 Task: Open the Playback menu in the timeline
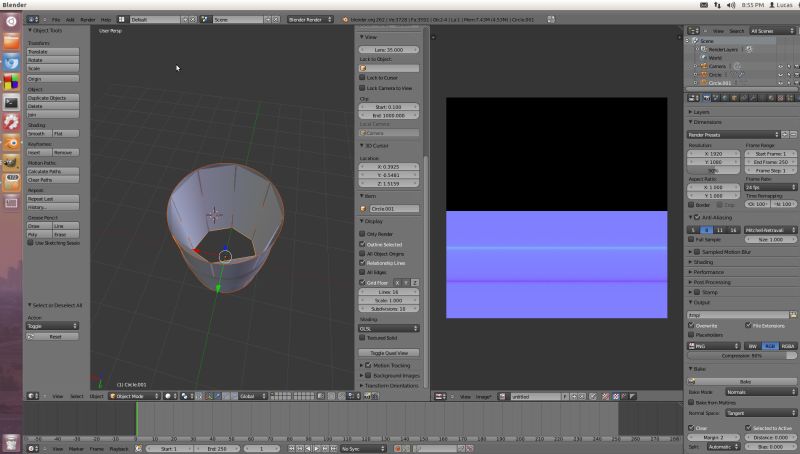[119, 448]
